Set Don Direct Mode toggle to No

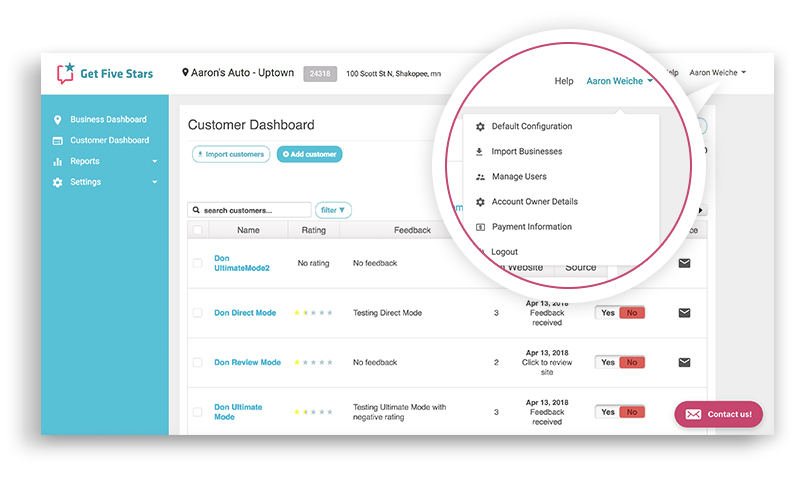coord(632,313)
